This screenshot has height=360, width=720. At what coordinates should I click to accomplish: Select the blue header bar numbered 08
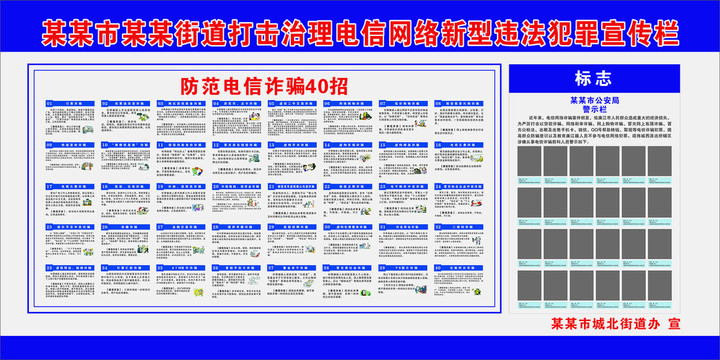[459, 104]
